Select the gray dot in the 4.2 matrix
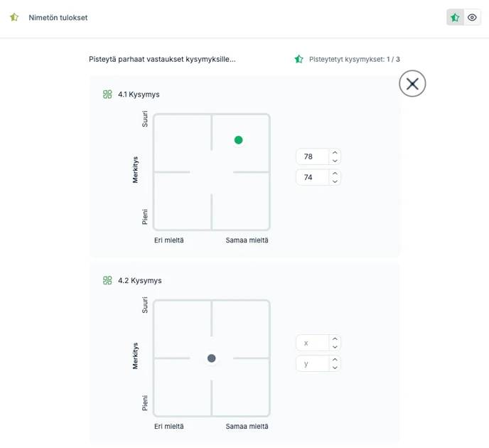 pos(211,358)
